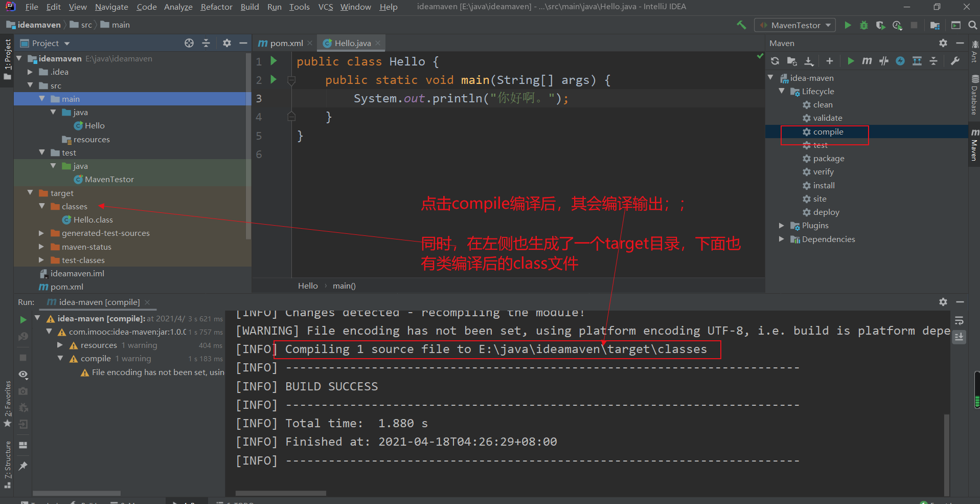Image resolution: width=980 pixels, height=504 pixels.
Task: Click the run gutter arrow beside the main method
Action: click(274, 79)
